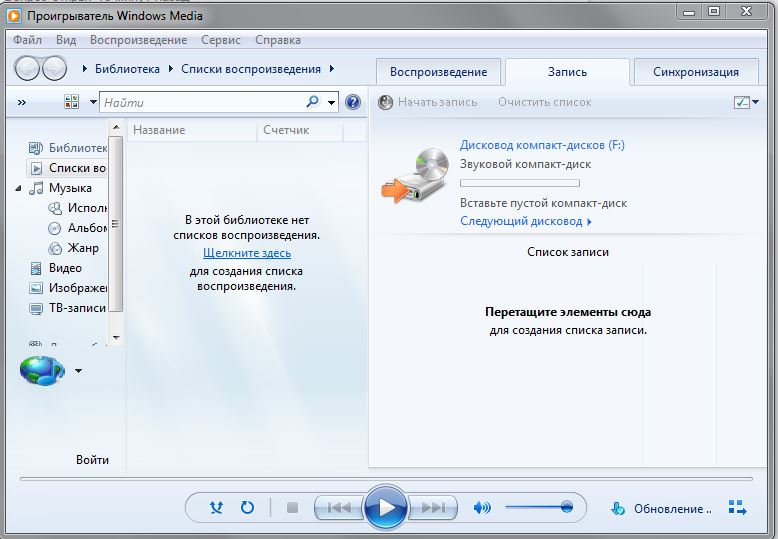
Task: Click navigation pane scrollbar down arrow
Action: pos(116,337)
